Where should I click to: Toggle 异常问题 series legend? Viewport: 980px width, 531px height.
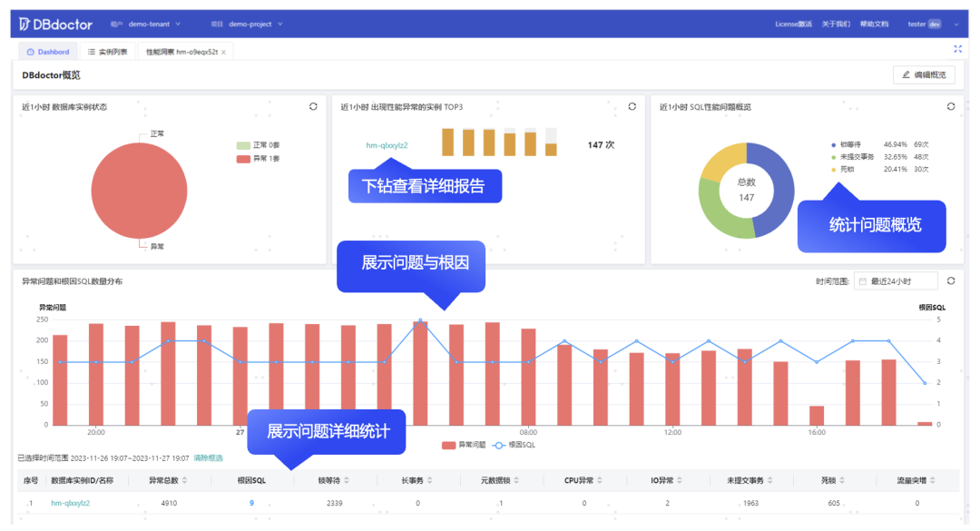click(x=463, y=446)
